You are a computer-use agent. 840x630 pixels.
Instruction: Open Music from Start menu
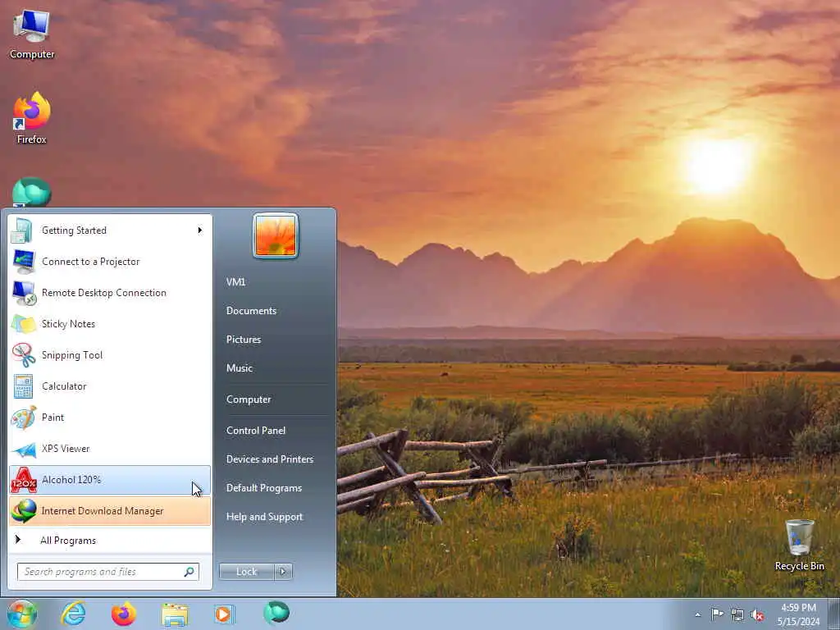[239, 368]
